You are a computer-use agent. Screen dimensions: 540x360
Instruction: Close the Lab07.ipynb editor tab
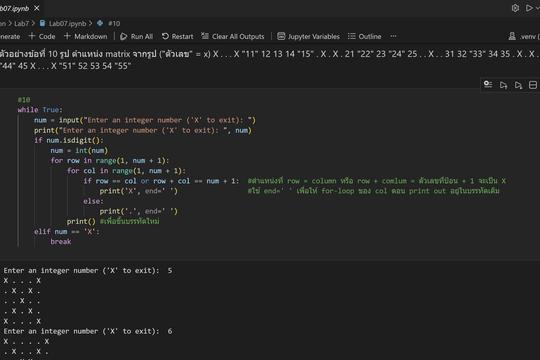coord(37,8)
